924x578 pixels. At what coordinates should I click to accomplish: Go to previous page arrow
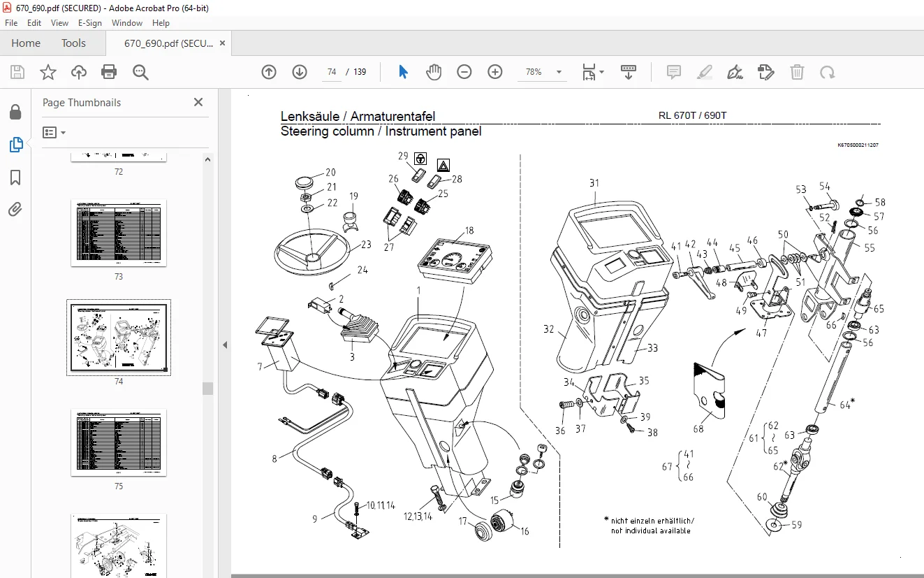click(x=269, y=72)
